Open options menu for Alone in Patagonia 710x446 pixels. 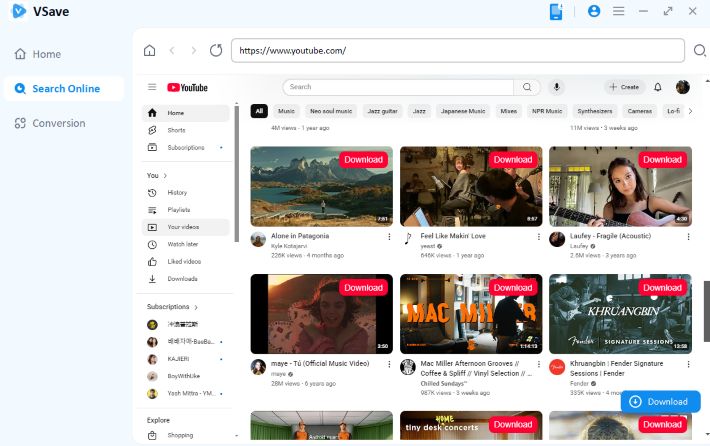click(390, 237)
